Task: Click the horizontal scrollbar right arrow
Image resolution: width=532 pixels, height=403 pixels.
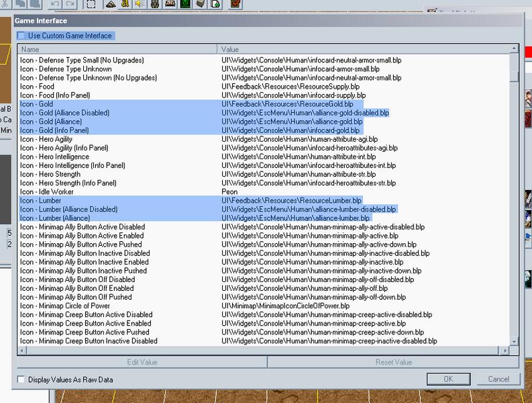Action: [x=506, y=351]
